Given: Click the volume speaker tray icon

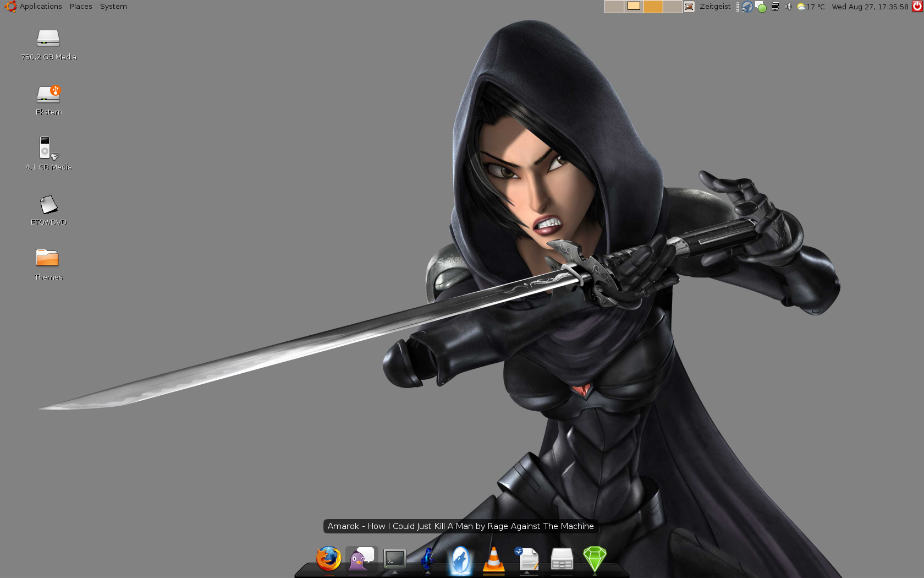Looking at the screenshot, I should pyautogui.click(x=788, y=7).
